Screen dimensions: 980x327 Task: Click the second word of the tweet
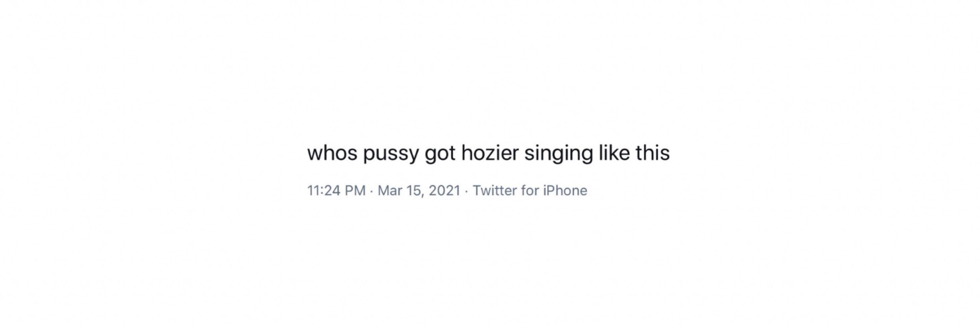click(391, 154)
